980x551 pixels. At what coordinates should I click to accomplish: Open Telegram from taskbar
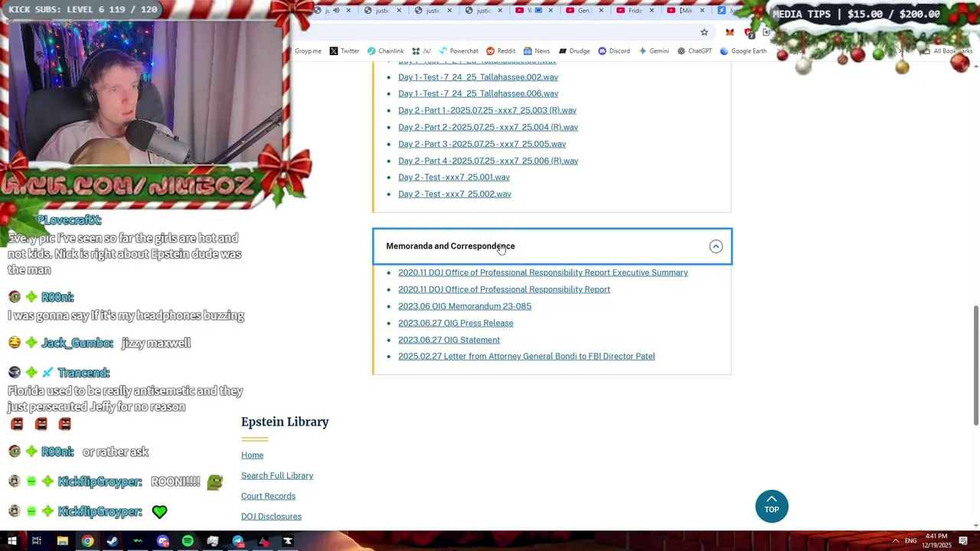[x=238, y=541]
